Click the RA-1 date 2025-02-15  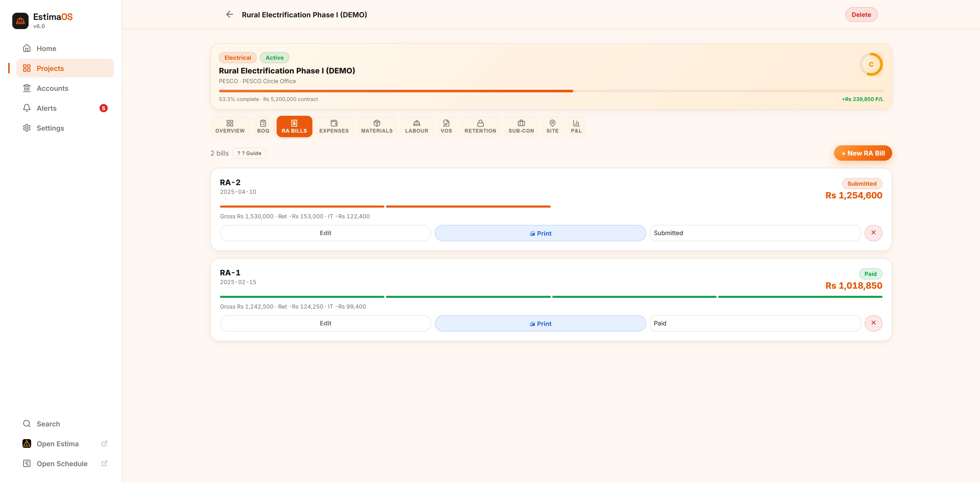click(x=238, y=282)
